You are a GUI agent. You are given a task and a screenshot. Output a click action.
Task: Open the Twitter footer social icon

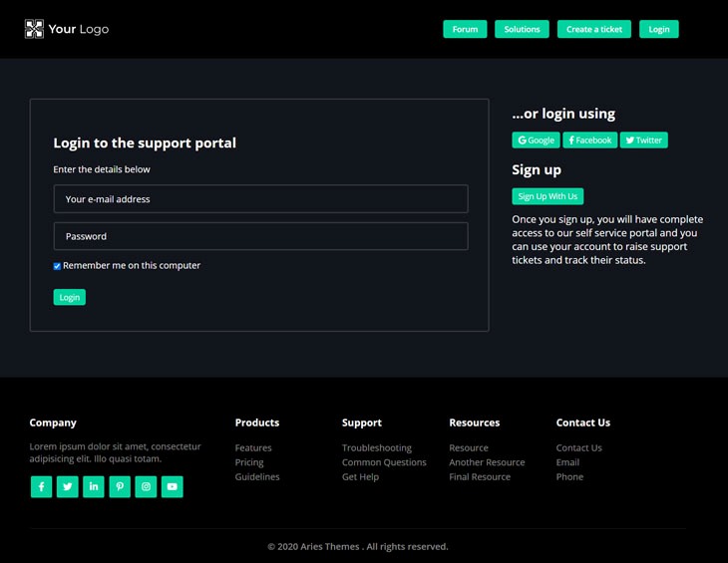[x=67, y=486]
